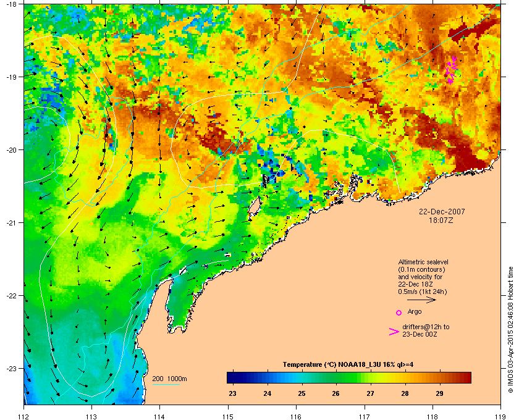Click the latitude axis label -20

[x=11, y=149]
